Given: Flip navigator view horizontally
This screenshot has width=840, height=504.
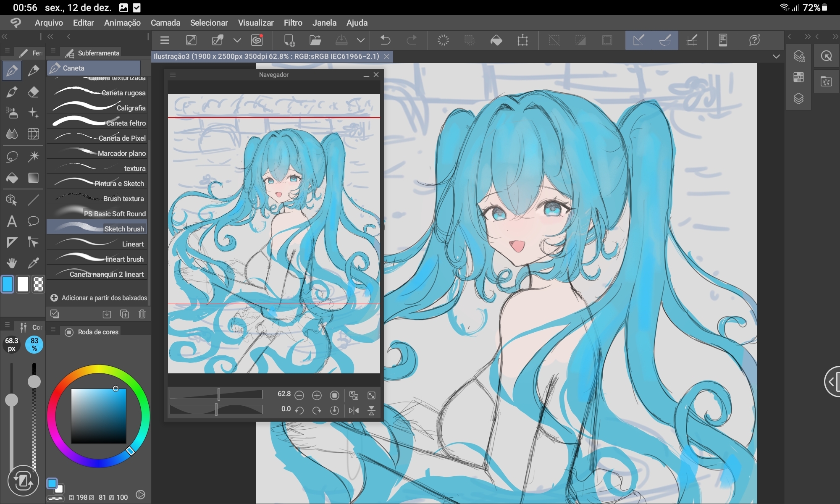Looking at the screenshot, I should pos(354,410).
